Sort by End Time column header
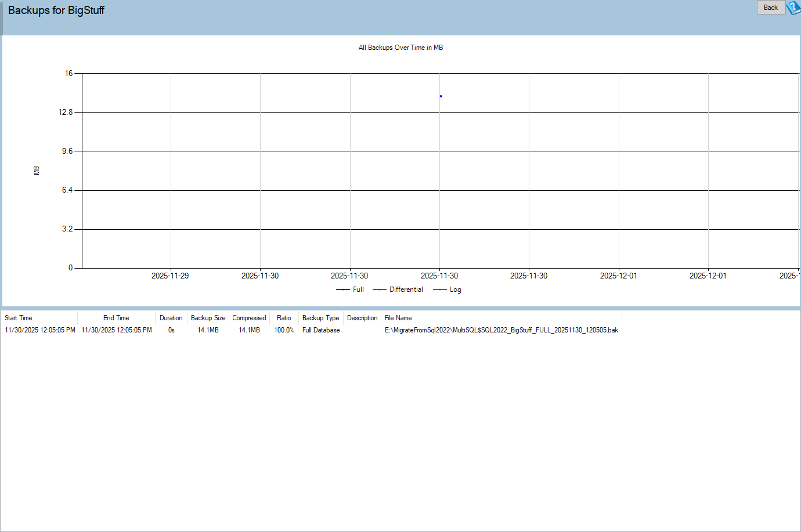Viewport: 801px width, 532px height. 116,318
